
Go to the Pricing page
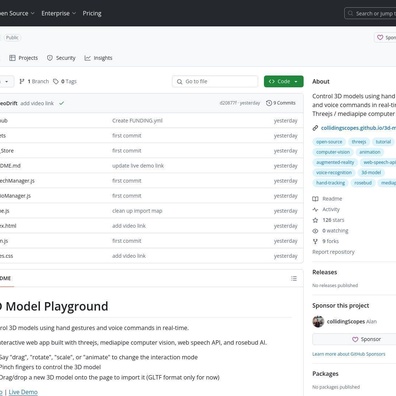(x=92, y=13)
